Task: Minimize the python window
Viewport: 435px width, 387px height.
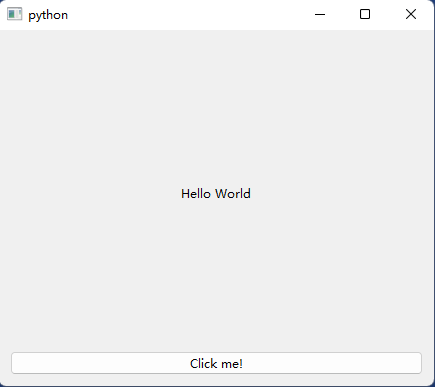Action: [x=320, y=14]
